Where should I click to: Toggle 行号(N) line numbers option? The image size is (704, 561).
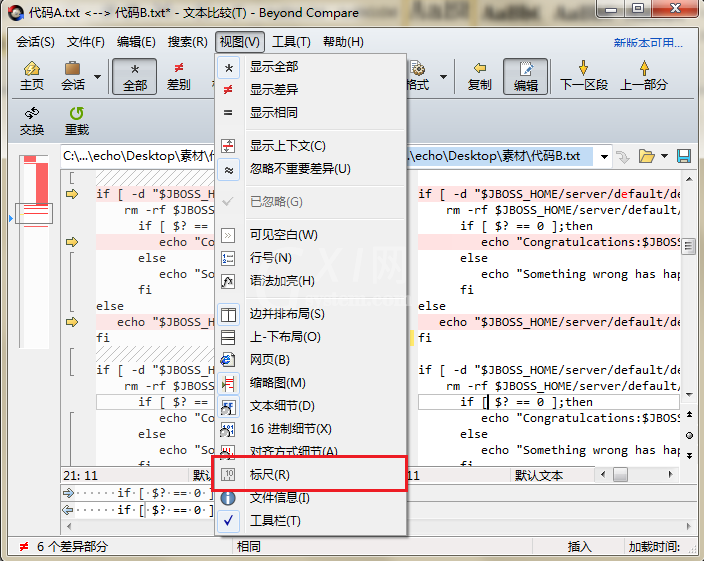pyautogui.click(x=311, y=258)
